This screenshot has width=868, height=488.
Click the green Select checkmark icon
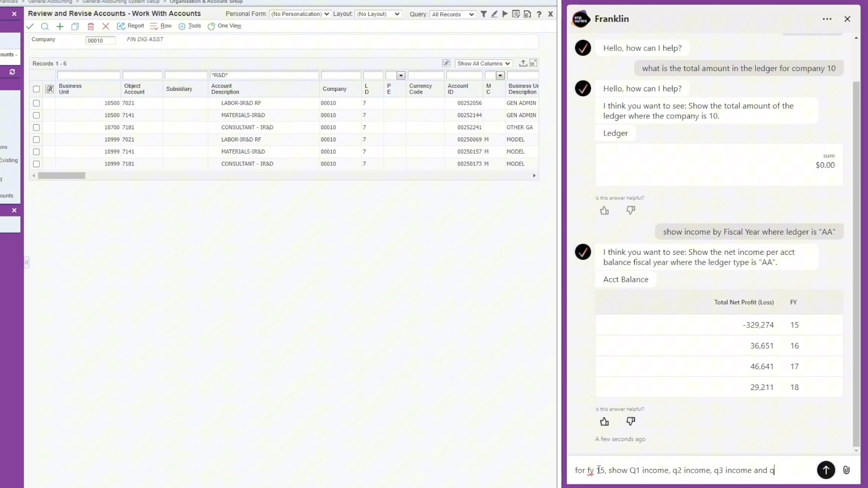pyautogui.click(x=30, y=26)
